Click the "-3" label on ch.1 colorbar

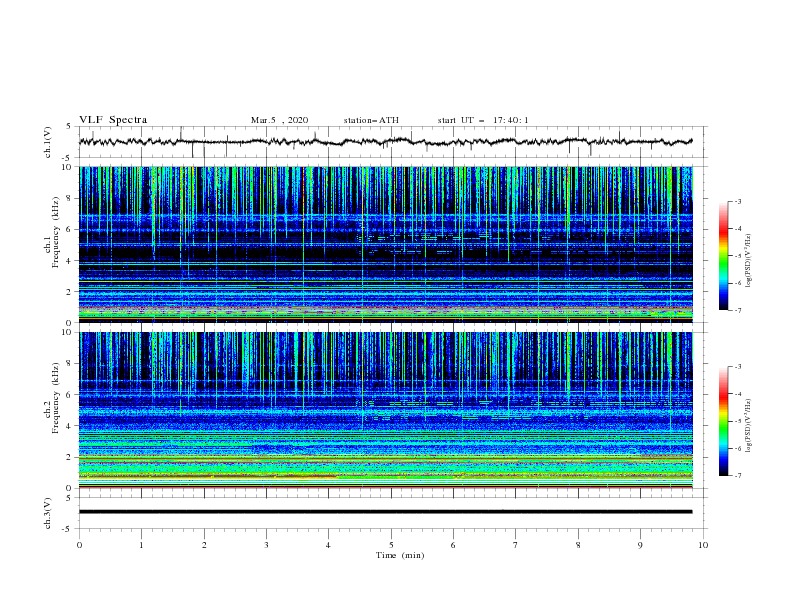738,201
